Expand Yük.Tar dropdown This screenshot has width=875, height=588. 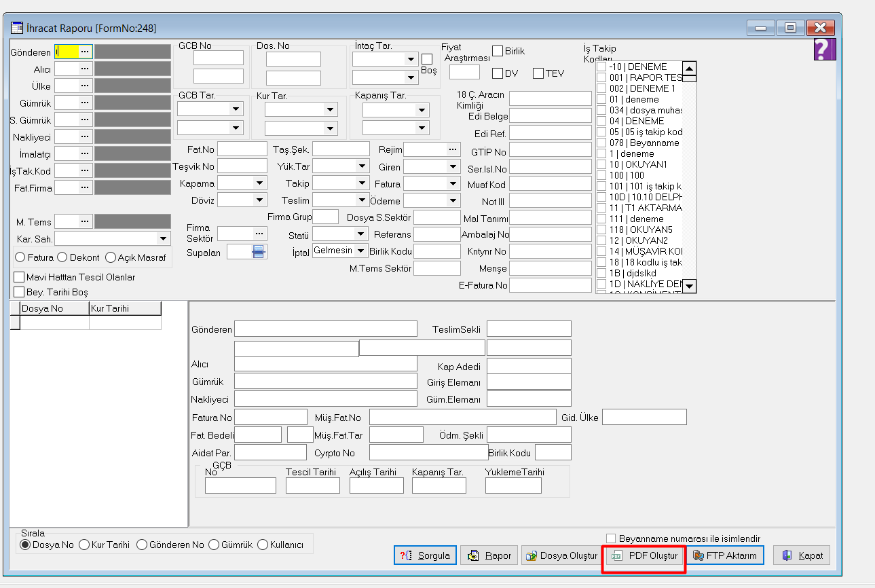(x=362, y=166)
